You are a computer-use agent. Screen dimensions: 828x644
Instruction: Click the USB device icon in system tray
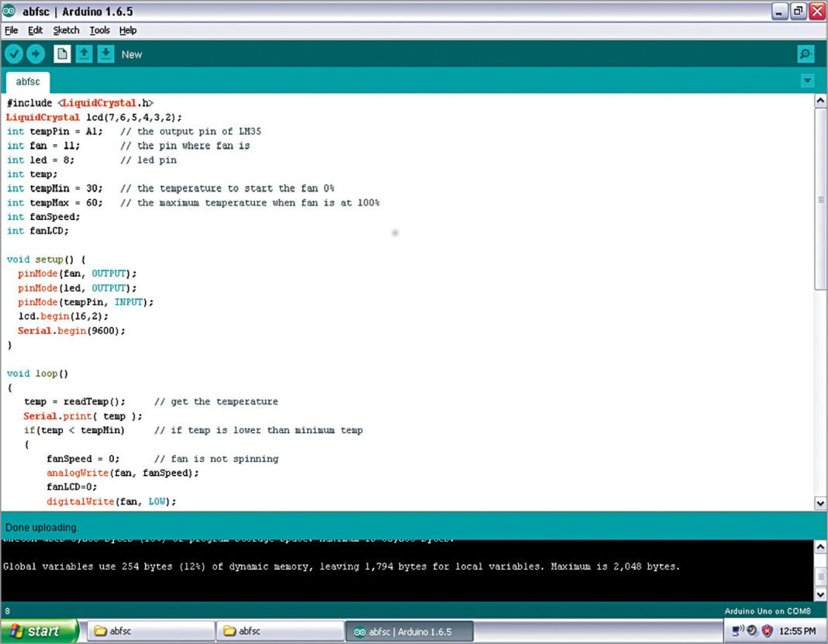click(x=737, y=630)
